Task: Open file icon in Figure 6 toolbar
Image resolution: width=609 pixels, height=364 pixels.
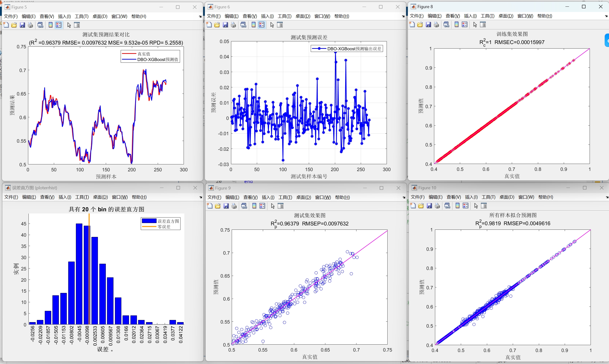Action: tap(217, 25)
